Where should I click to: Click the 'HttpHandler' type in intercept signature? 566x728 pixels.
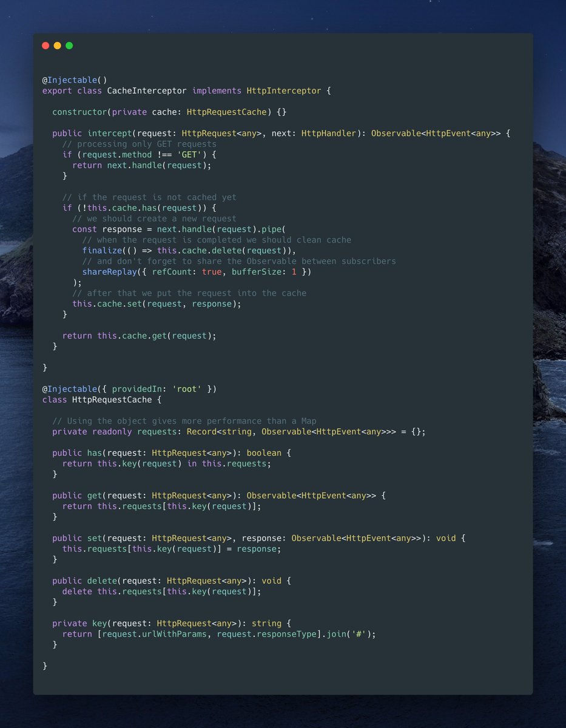click(x=329, y=133)
